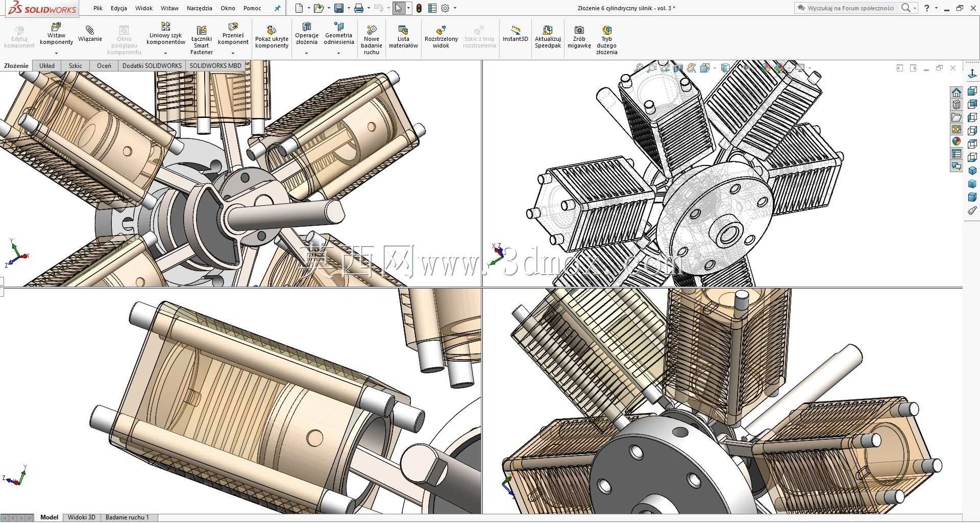Viewport: 980px width, 523px height.
Task: Toggle Tryb dużego złożenia
Action: [x=606, y=40]
